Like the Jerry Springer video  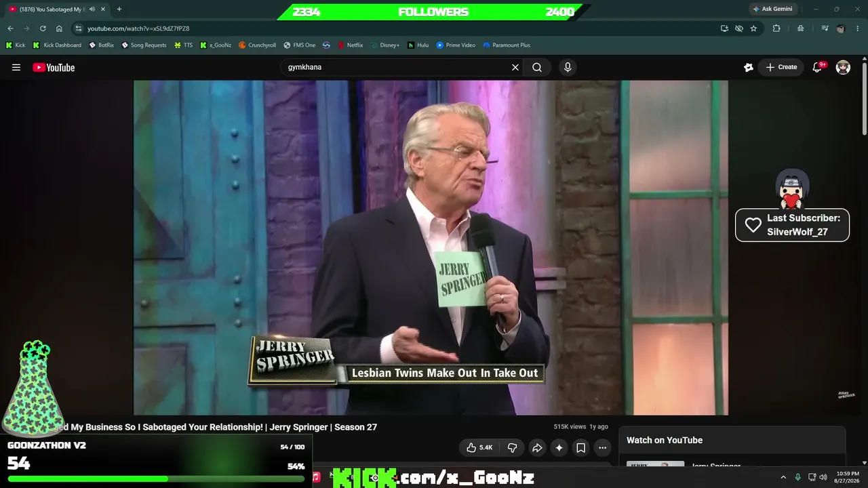pos(479,447)
